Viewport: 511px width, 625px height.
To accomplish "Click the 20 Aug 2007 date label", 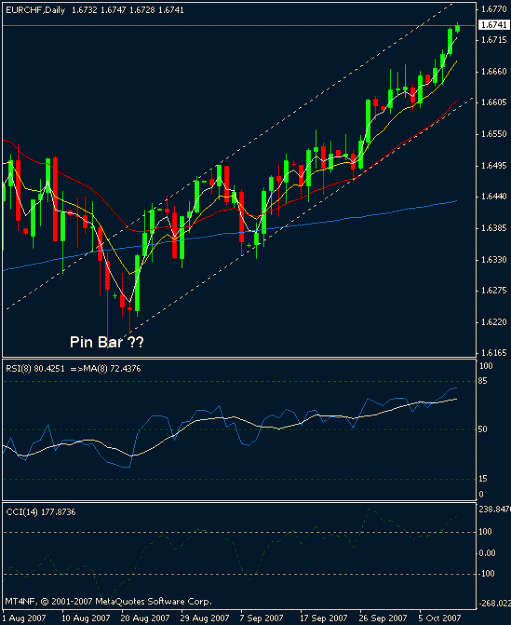I will click(145, 618).
